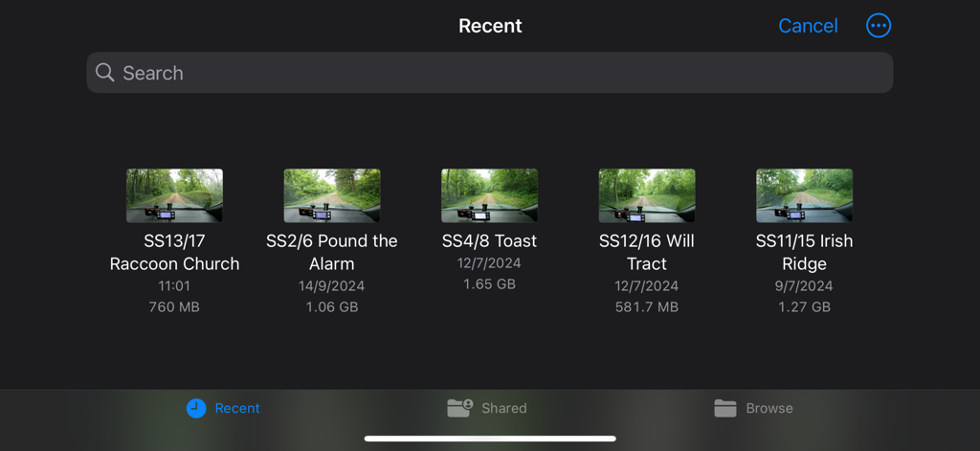Open SS2/6 Pound the Alarm thumbnail
The image size is (980, 451).
tap(332, 195)
